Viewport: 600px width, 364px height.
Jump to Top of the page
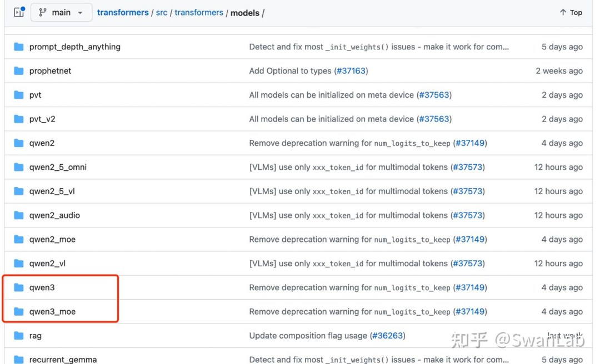[x=571, y=12]
